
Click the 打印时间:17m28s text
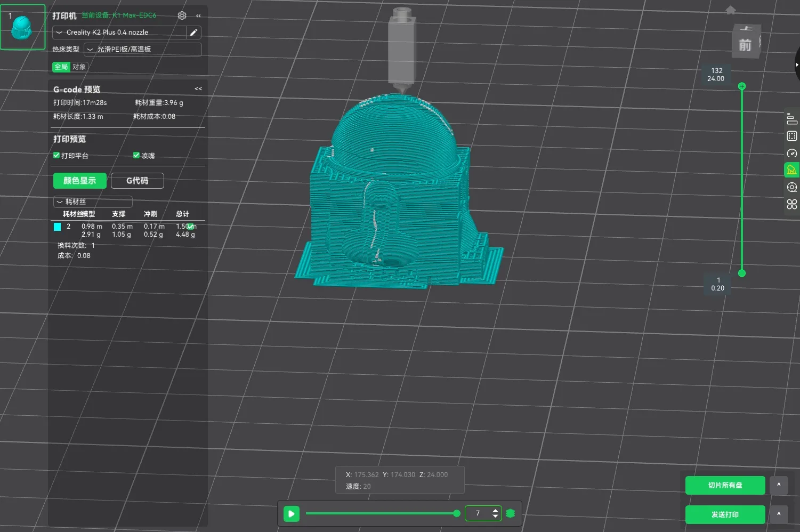click(80, 103)
